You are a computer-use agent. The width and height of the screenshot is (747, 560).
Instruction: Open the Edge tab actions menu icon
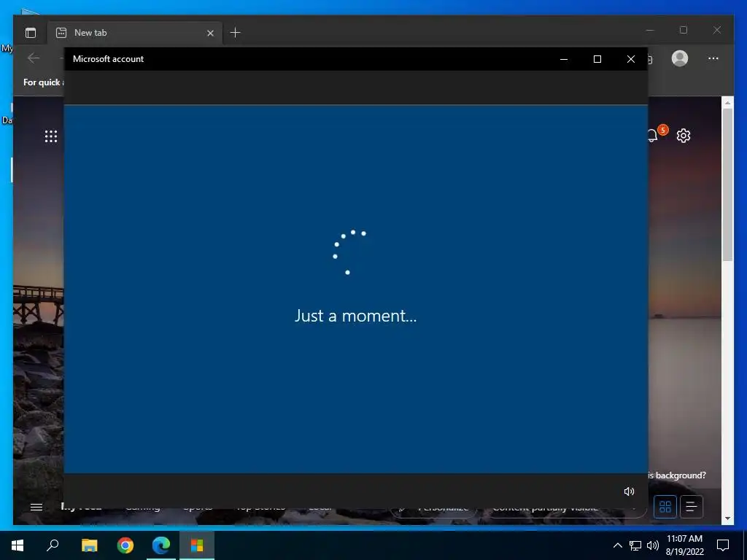31,33
